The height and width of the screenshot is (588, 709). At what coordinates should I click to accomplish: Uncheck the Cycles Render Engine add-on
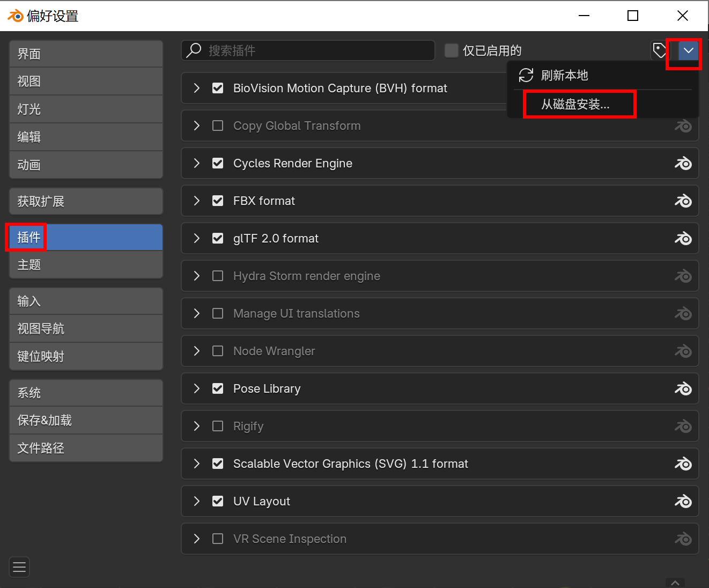(x=218, y=163)
